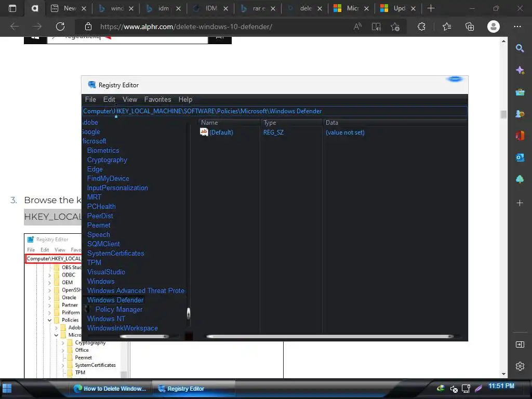Click the browser back arrow
Viewport: 532px width, 399px height.
tap(14, 26)
